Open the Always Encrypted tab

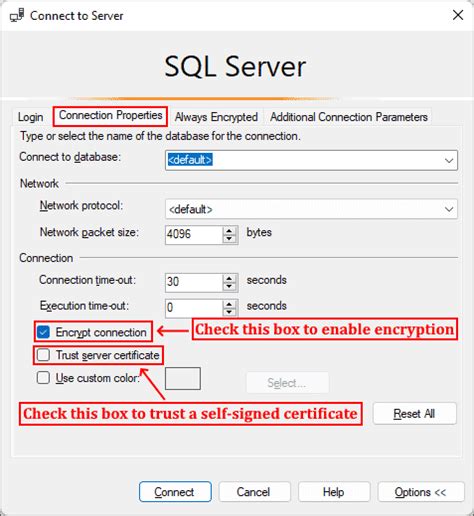pyautogui.click(x=216, y=117)
